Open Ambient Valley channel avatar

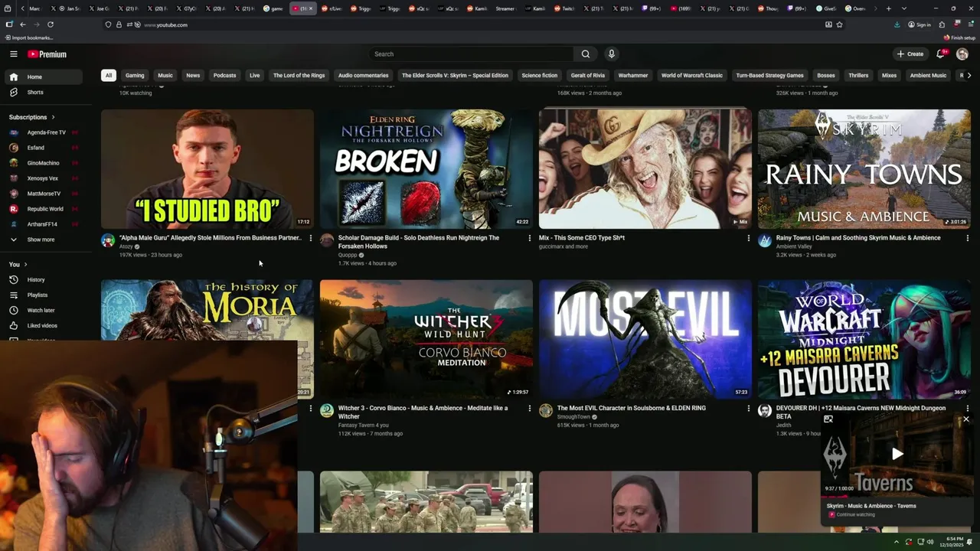pos(765,241)
